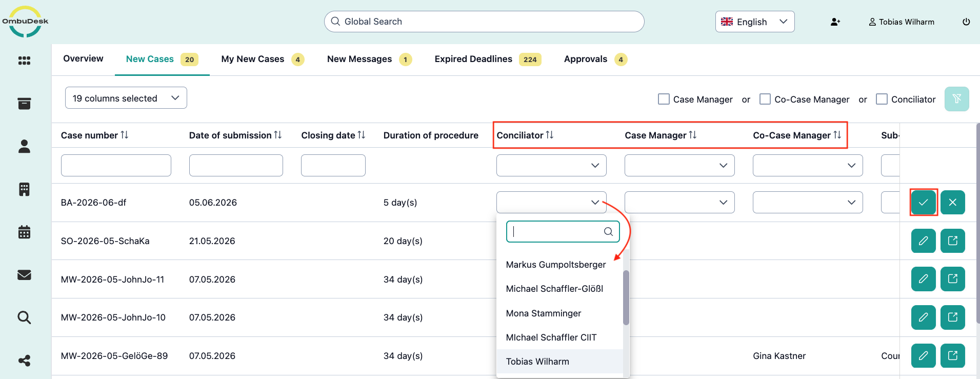The width and height of the screenshot is (980, 379).
Task: Cancel edit with the X button
Action: click(x=953, y=202)
